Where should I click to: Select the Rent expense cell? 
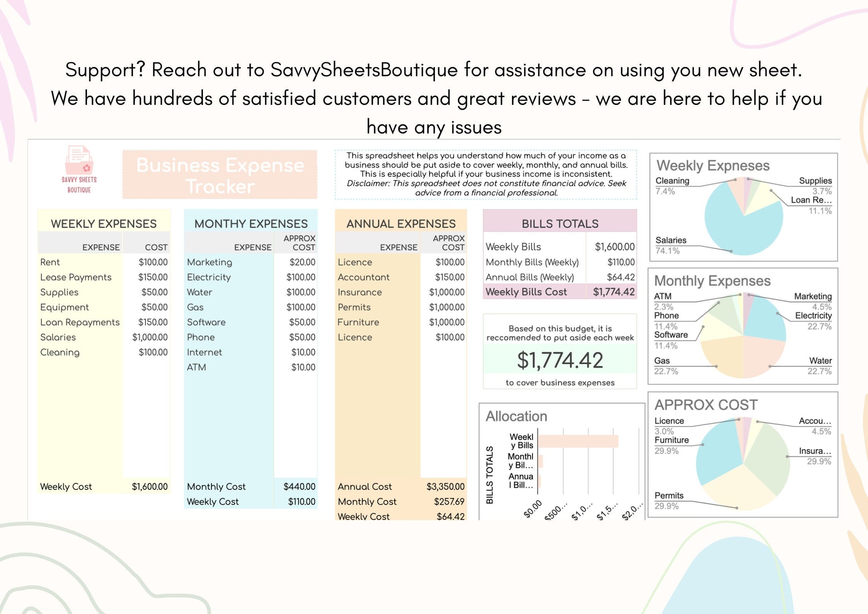pyautogui.click(x=50, y=262)
